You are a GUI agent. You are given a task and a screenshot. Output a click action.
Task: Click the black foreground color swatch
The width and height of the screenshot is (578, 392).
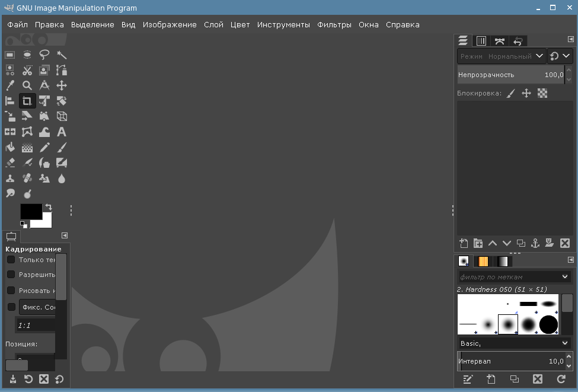(31, 211)
